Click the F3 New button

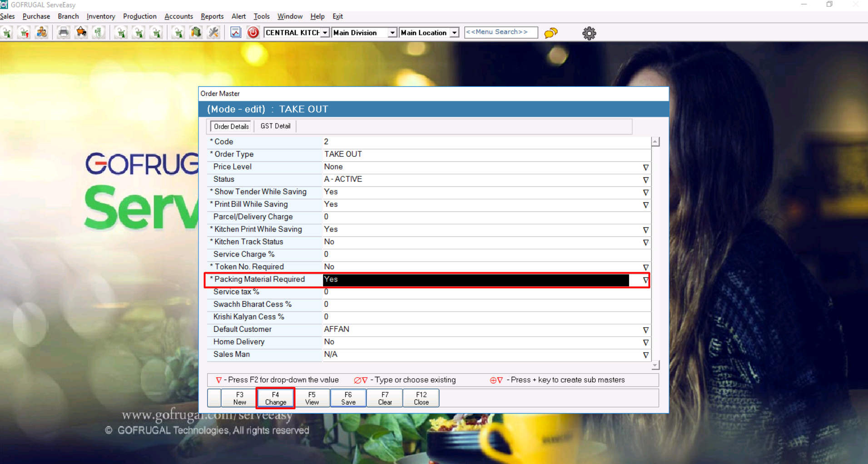[x=239, y=398]
